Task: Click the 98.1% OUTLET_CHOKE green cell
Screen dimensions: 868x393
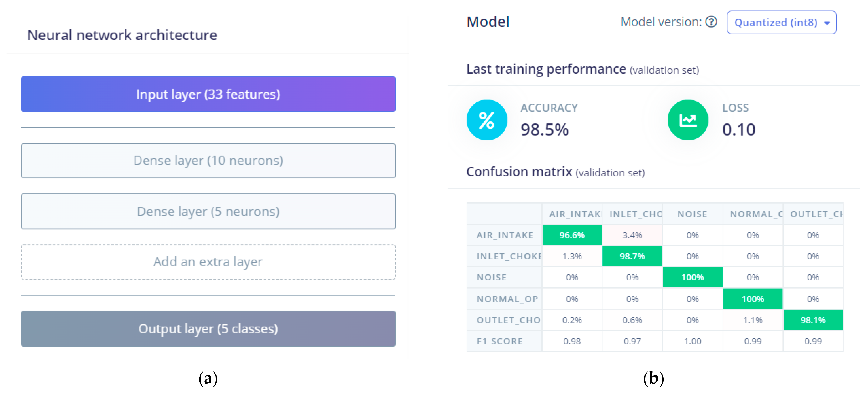Action: point(813,320)
